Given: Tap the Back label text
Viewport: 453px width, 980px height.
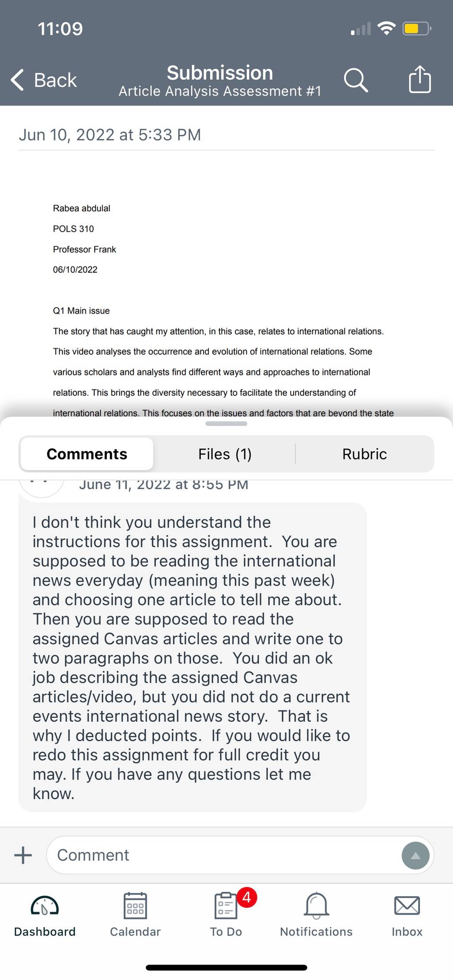Looking at the screenshot, I should point(55,80).
